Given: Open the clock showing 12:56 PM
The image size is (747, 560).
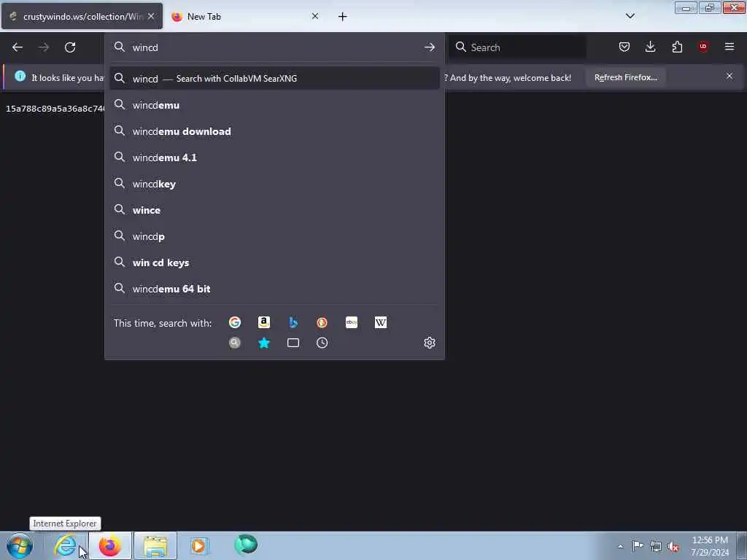Looking at the screenshot, I should click(710, 545).
